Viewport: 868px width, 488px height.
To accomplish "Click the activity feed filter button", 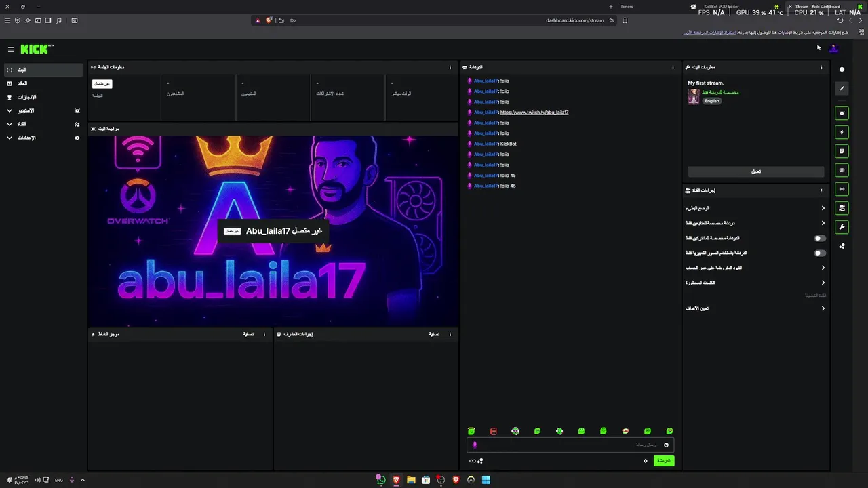I will [x=248, y=334].
